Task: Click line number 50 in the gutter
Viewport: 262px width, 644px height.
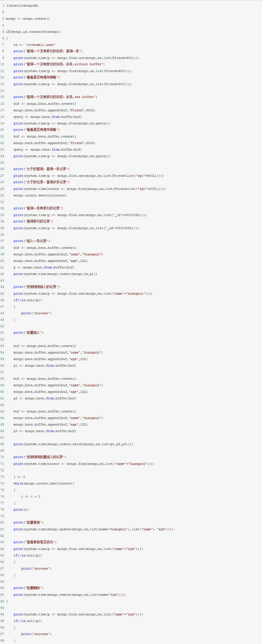Action: click(2, 326)
